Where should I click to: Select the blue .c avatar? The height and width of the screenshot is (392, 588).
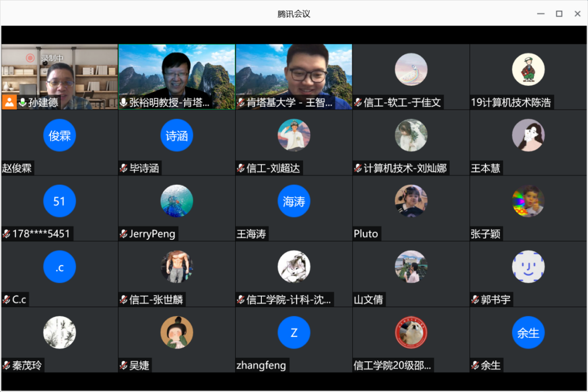[60, 267]
